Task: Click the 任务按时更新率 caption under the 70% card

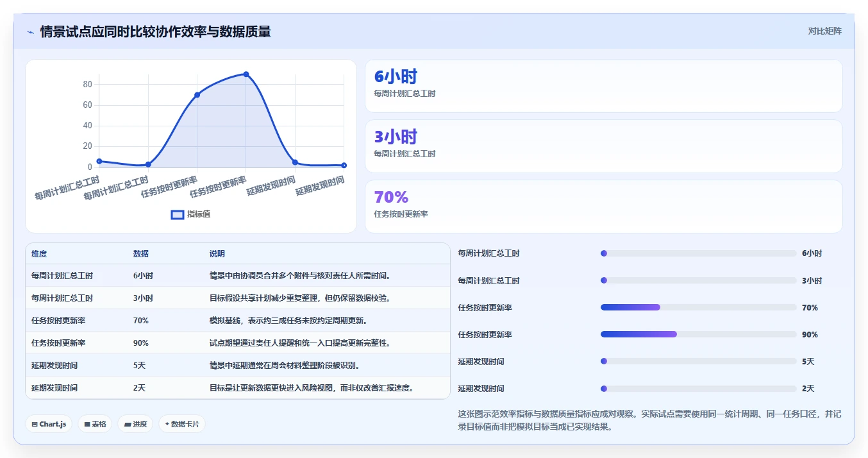Action: click(401, 214)
